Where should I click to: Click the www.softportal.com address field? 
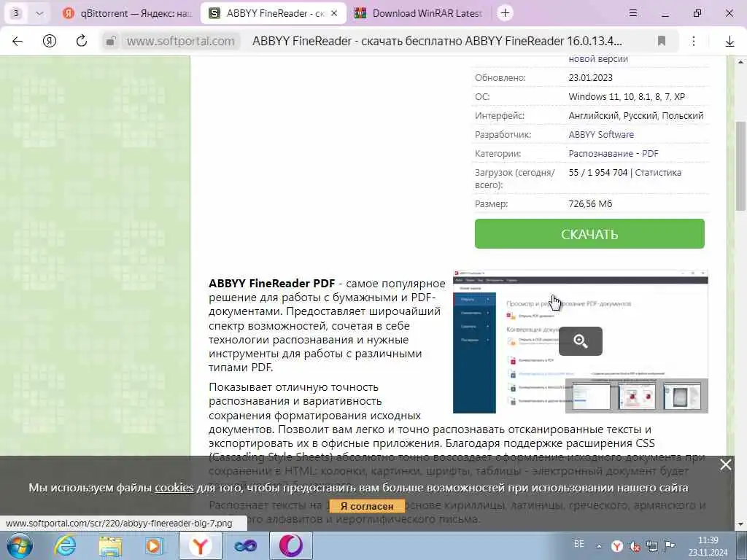181,42
